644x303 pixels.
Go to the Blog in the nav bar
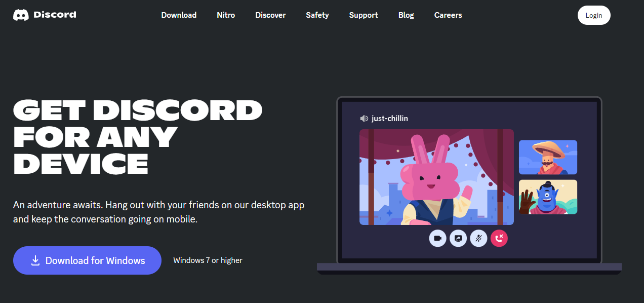coord(406,15)
